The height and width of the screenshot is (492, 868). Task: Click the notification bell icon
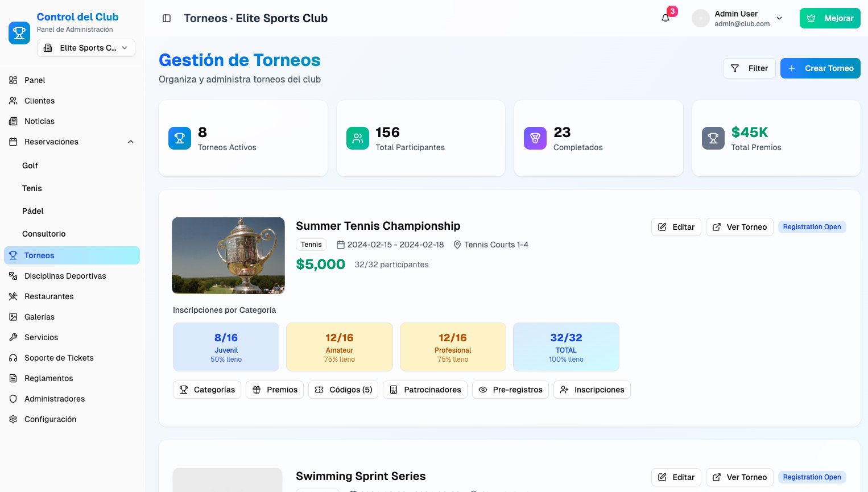tap(666, 18)
